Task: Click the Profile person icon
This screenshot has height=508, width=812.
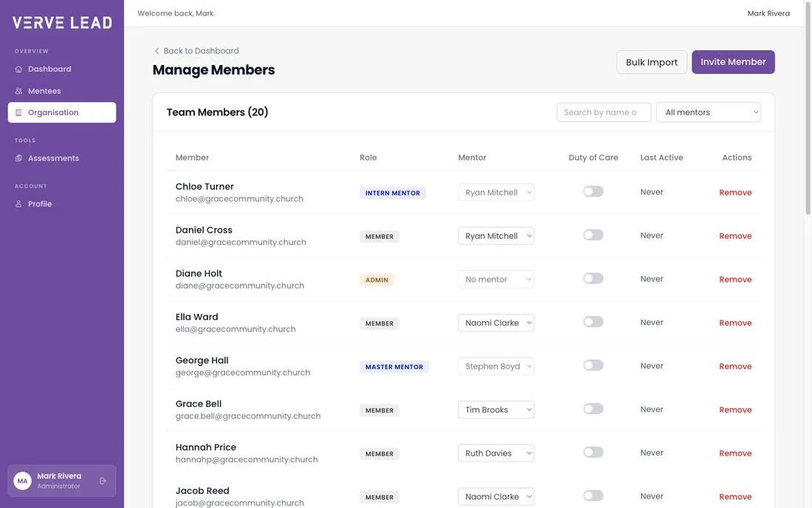Action: tap(18, 204)
